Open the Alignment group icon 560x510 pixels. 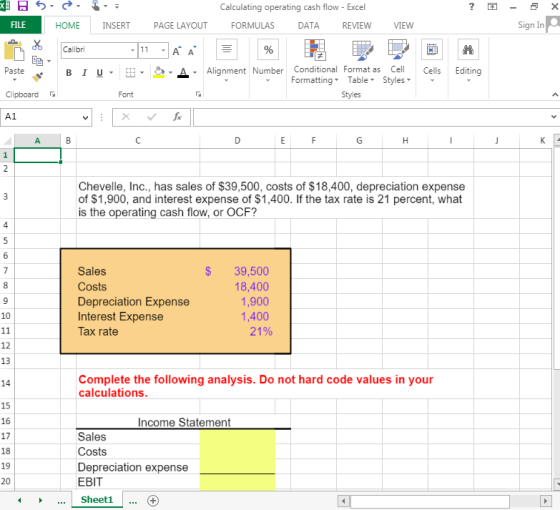click(226, 49)
